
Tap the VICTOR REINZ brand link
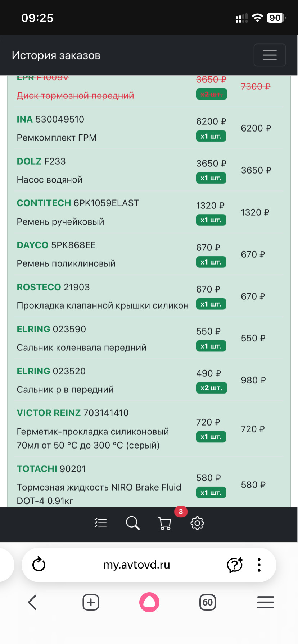[x=49, y=413]
